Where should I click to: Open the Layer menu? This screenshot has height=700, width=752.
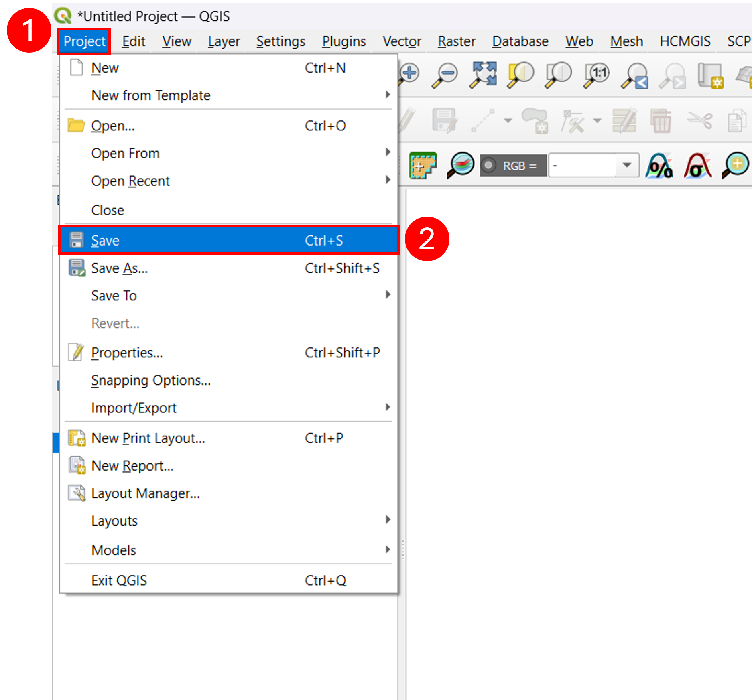[x=224, y=41]
